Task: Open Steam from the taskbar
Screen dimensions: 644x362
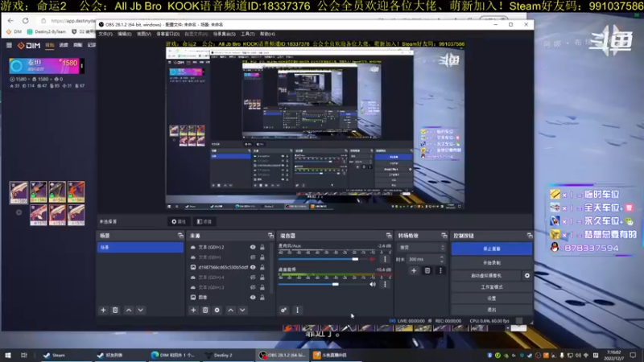Action: [55, 355]
